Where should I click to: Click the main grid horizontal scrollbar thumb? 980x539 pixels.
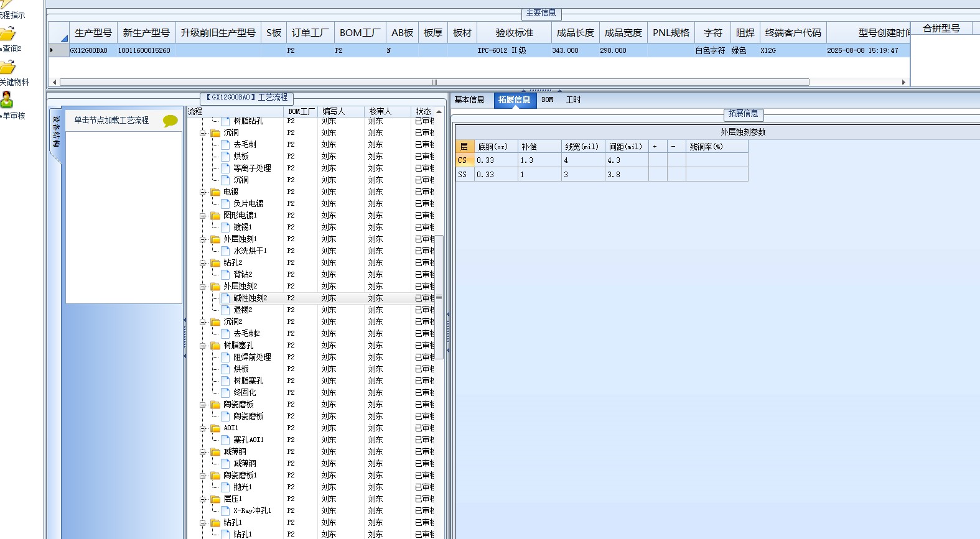click(x=434, y=82)
